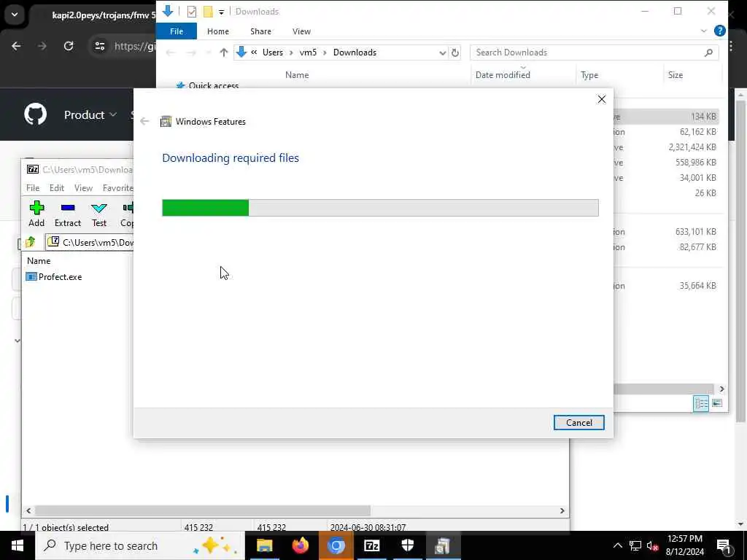747x560 pixels.
Task: Click the Explorer help question mark icon
Action: click(x=719, y=31)
